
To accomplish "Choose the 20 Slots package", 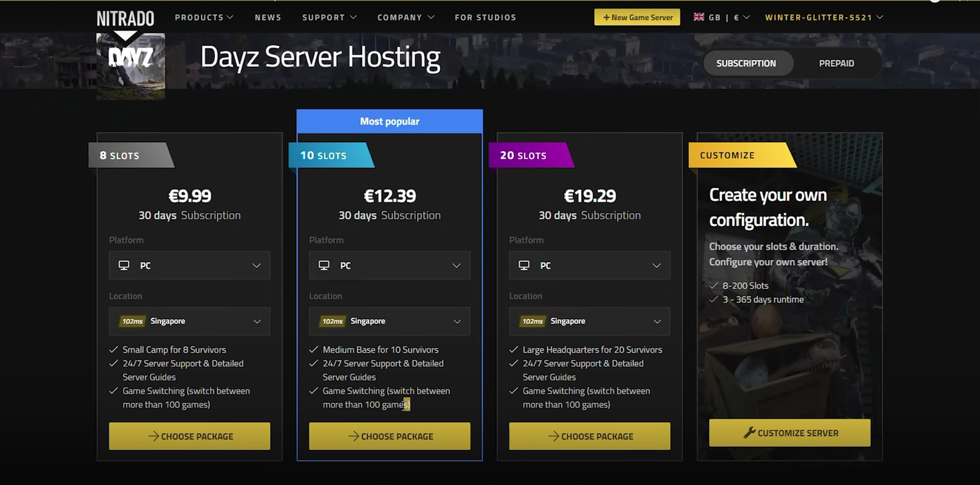I will (x=590, y=436).
